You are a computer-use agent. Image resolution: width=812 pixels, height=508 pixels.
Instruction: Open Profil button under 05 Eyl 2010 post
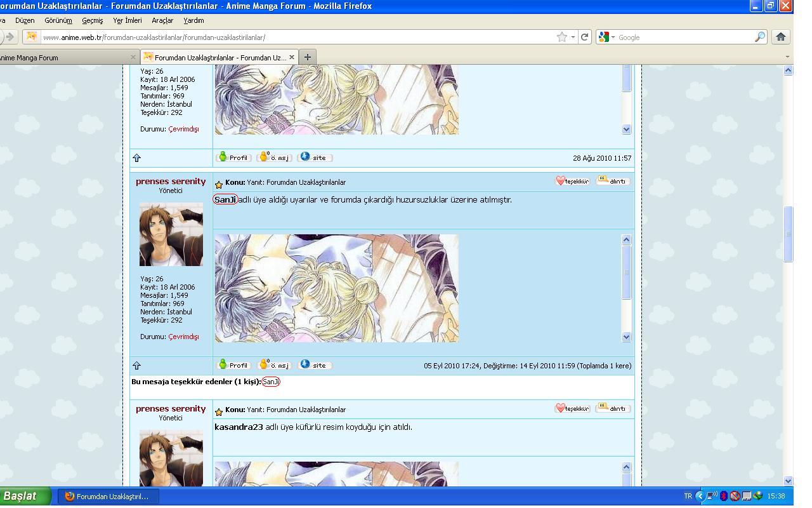[x=233, y=365]
